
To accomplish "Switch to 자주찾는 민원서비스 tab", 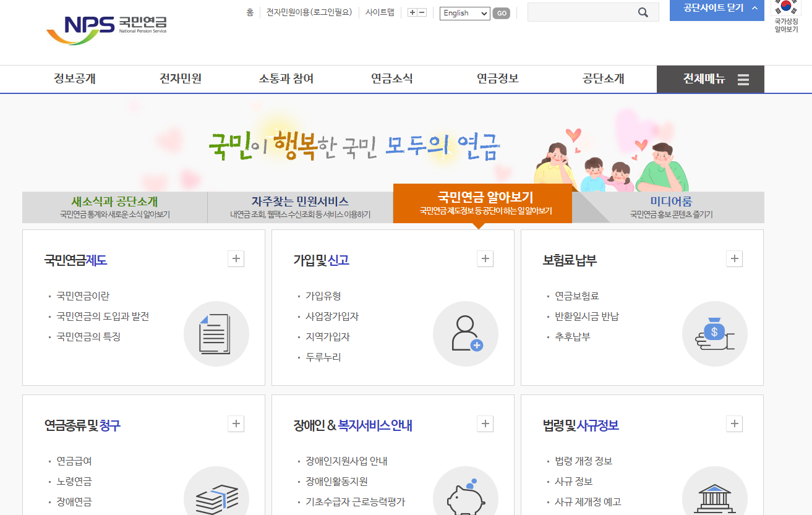I will [x=301, y=207].
